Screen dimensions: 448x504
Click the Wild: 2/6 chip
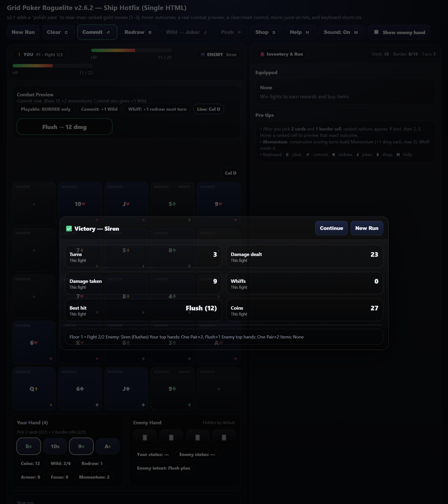61,463
